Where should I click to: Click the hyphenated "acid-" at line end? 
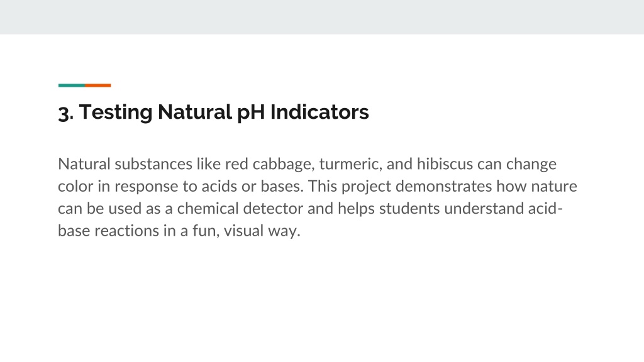point(545,208)
